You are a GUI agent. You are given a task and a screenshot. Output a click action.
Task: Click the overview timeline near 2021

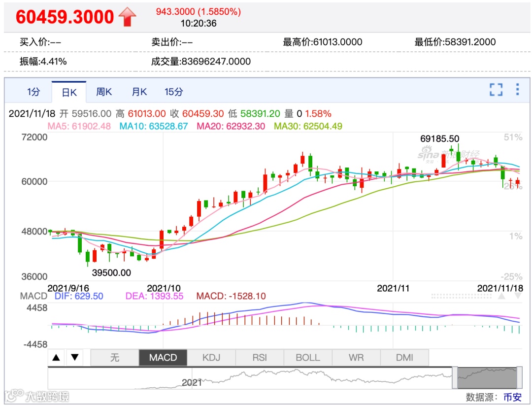192,382
